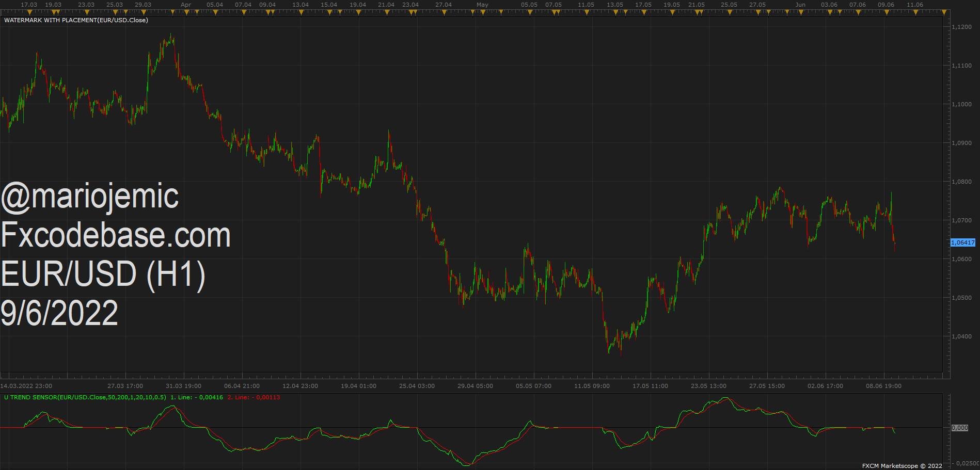980x470 pixels.
Task: Click the 'Apr' month label on the top date axis
Action: 186,5
